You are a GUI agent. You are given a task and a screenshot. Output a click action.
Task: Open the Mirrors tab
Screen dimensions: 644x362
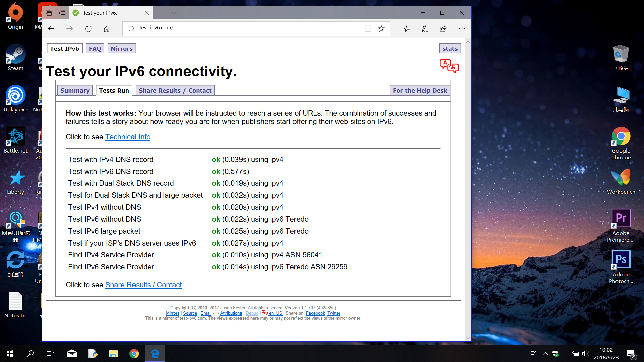[122, 49]
